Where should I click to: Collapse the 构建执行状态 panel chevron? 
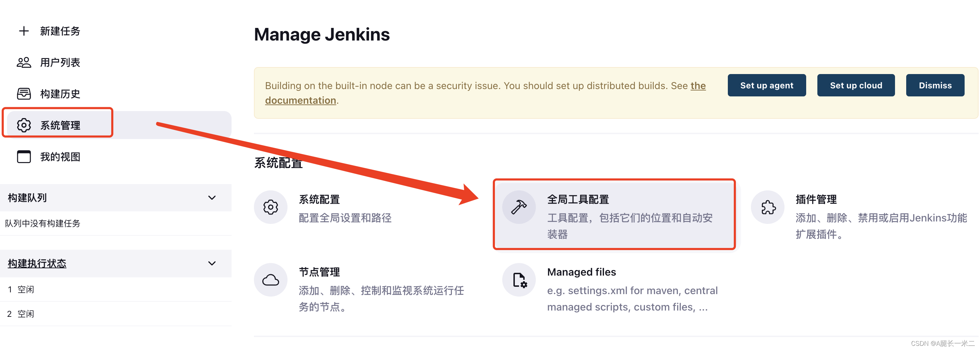(x=212, y=263)
